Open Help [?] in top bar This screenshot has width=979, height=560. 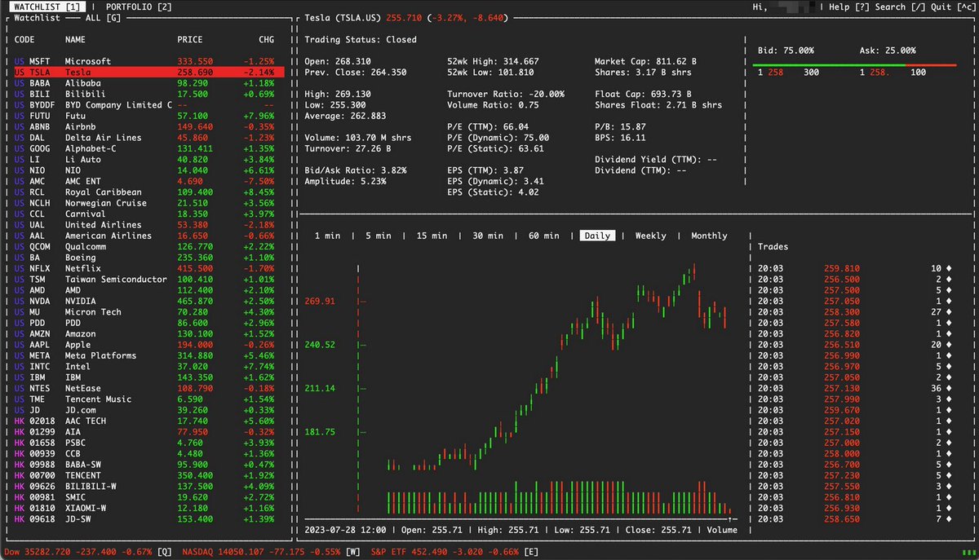click(850, 7)
